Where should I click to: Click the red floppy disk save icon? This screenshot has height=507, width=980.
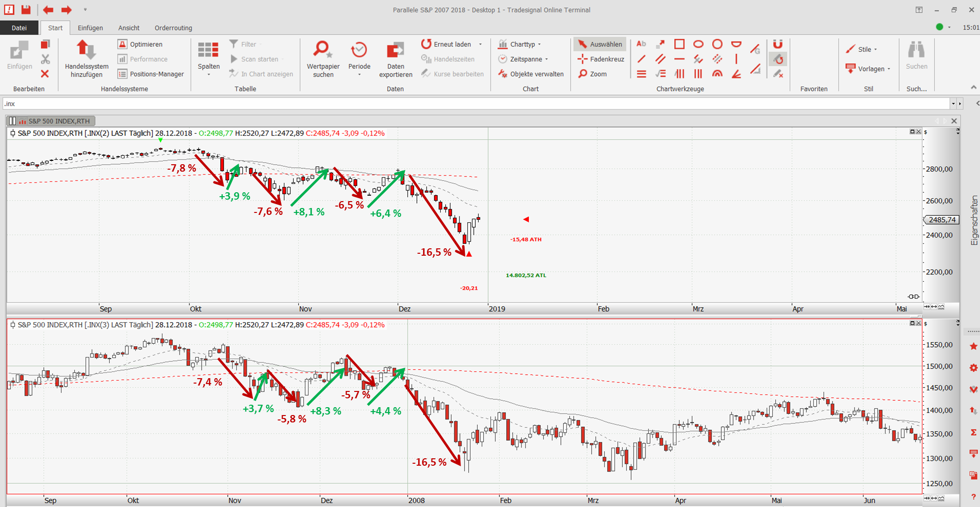[26, 9]
